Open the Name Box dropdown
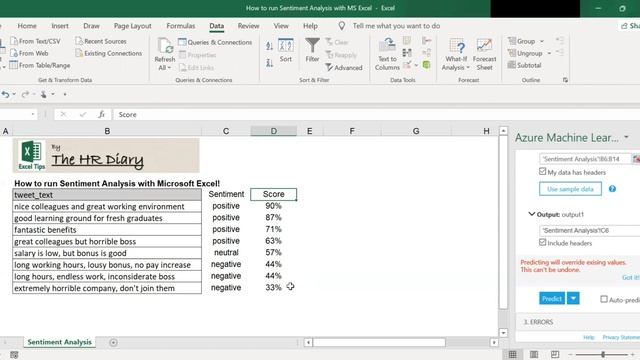 point(33,115)
